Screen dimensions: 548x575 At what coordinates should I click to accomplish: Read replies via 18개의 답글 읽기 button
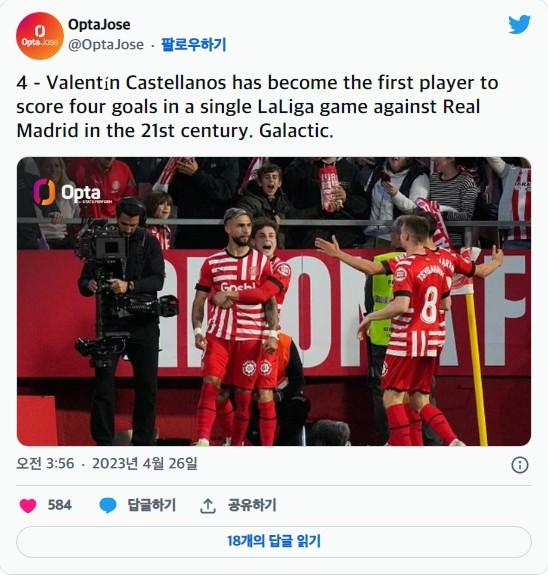[274, 541]
